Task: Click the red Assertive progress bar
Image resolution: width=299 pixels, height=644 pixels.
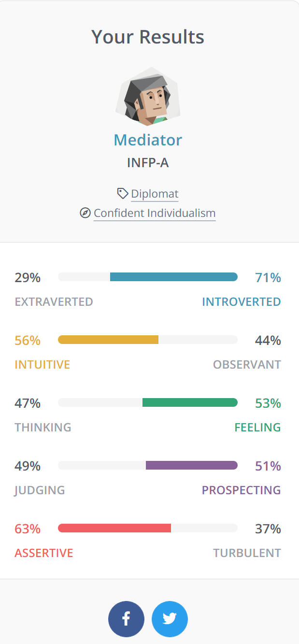Action: coord(114,528)
